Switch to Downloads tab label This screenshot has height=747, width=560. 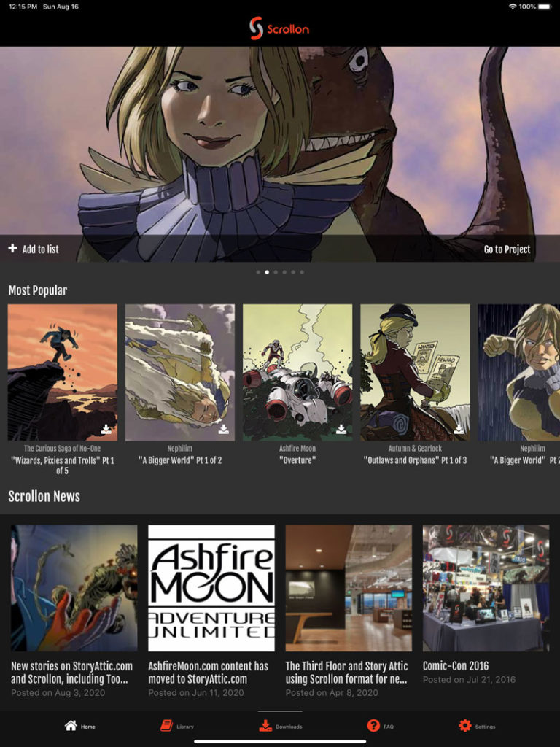[x=289, y=727]
